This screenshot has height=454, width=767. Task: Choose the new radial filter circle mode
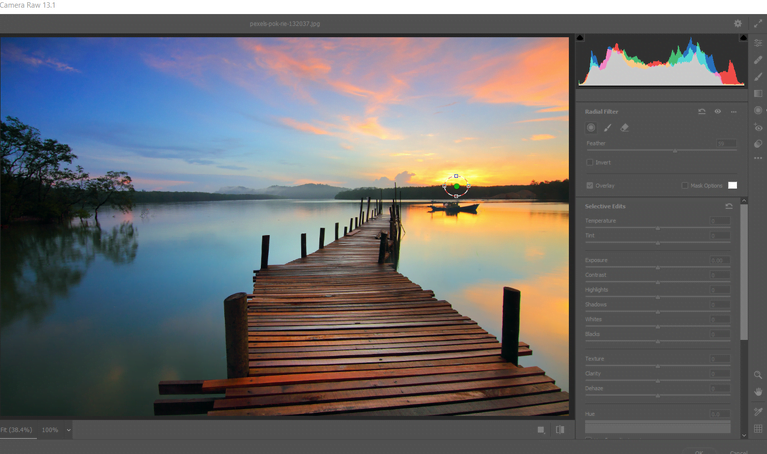[591, 128]
